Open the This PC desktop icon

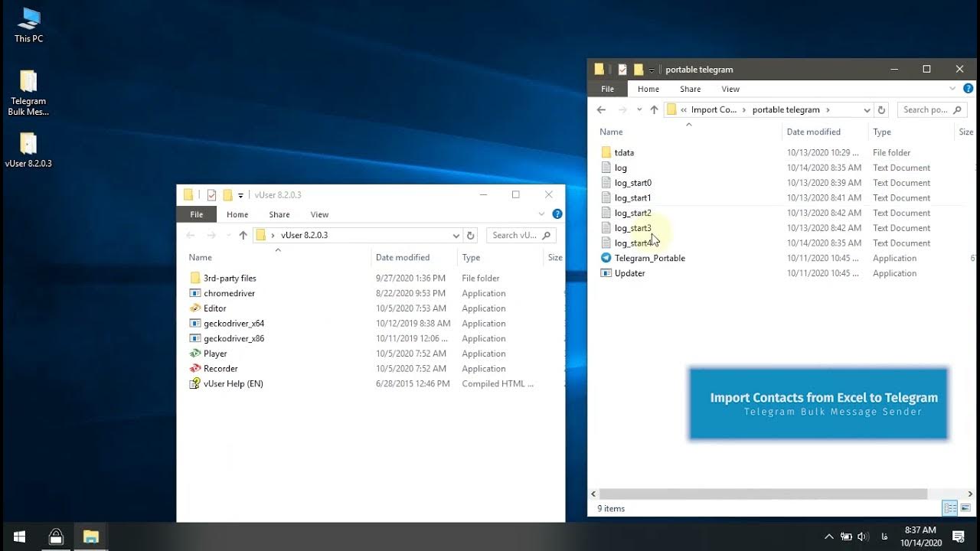29,24
